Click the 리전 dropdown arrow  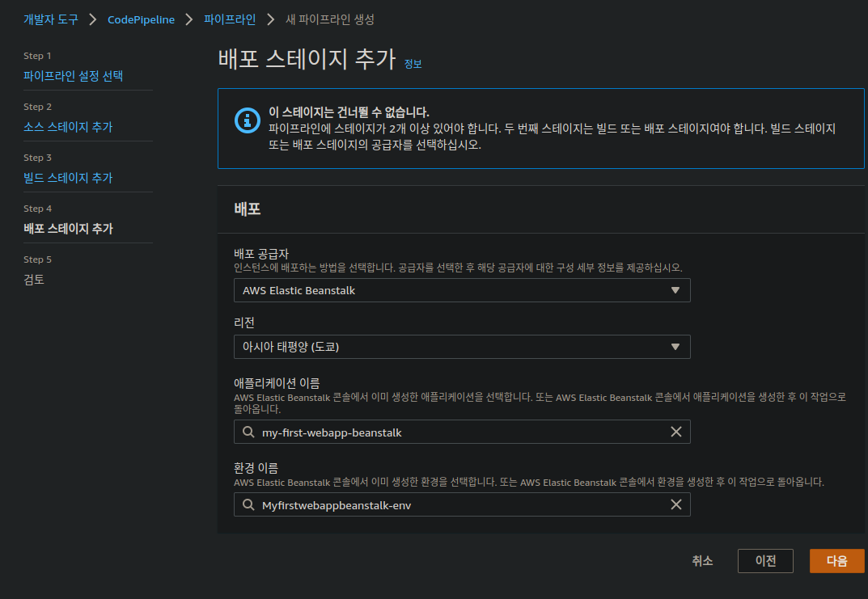pyautogui.click(x=675, y=347)
